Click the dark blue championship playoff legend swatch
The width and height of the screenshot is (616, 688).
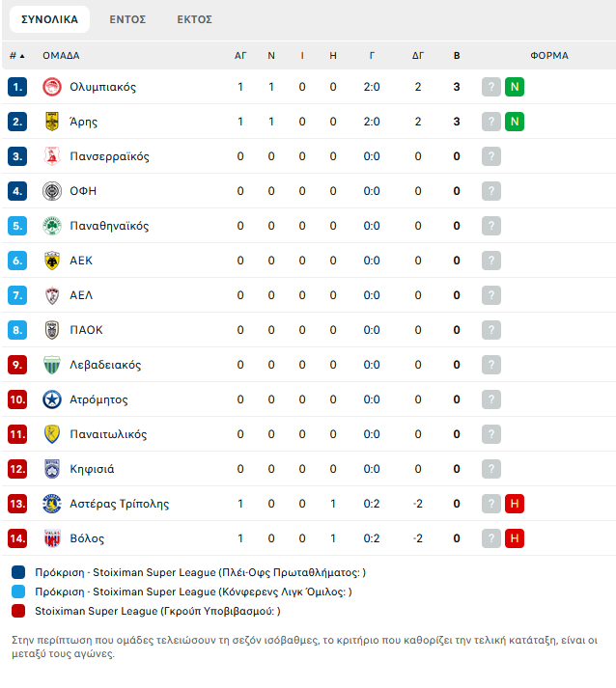point(18,572)
